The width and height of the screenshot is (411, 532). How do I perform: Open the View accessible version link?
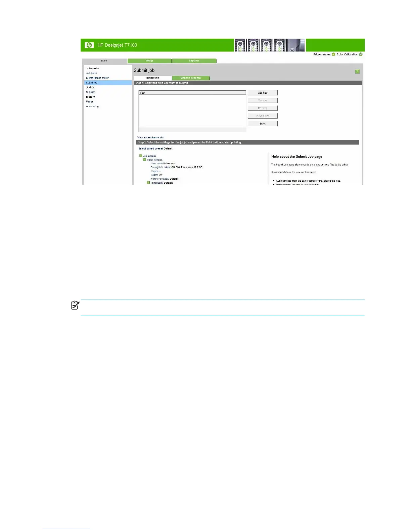coord(150,137)
